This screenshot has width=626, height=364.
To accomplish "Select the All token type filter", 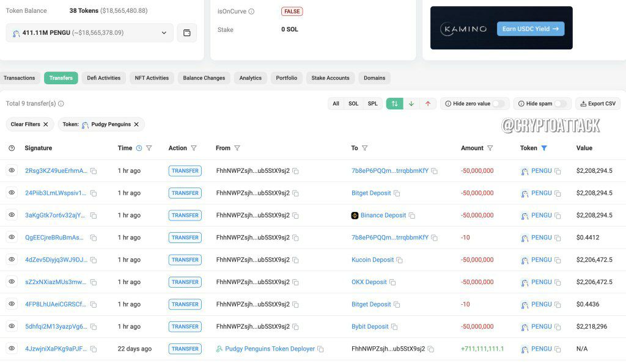I will tap(336, 104).
